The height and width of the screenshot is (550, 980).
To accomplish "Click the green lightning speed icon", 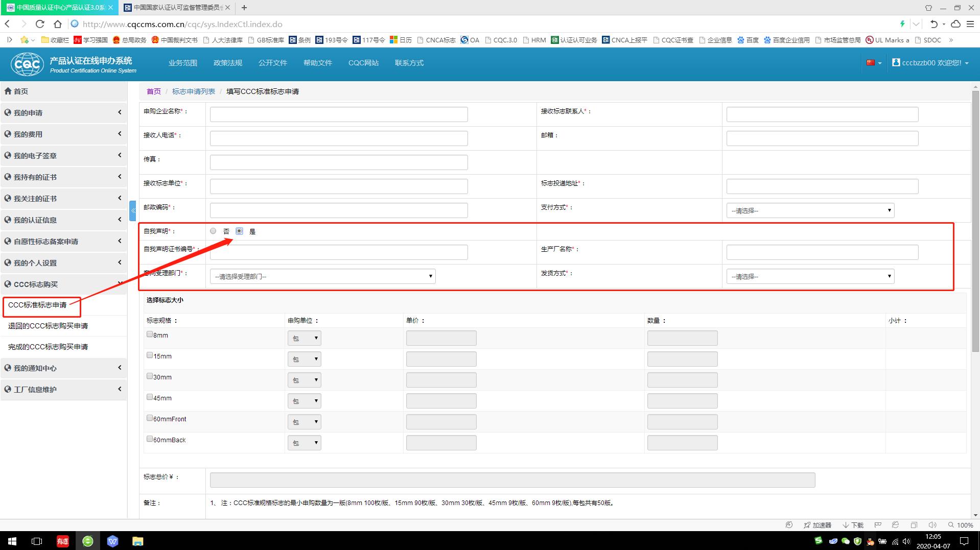I will point(902,24).
